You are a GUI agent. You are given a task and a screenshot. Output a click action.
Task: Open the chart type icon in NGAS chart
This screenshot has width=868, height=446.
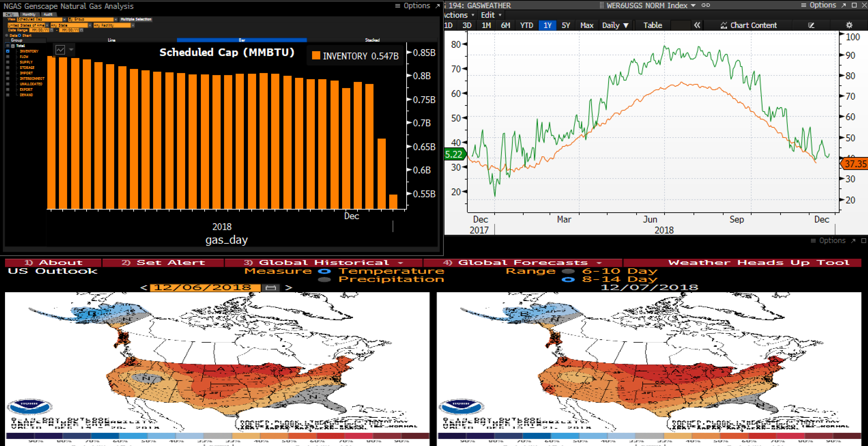pyautogui.click(x=60, y=50)
